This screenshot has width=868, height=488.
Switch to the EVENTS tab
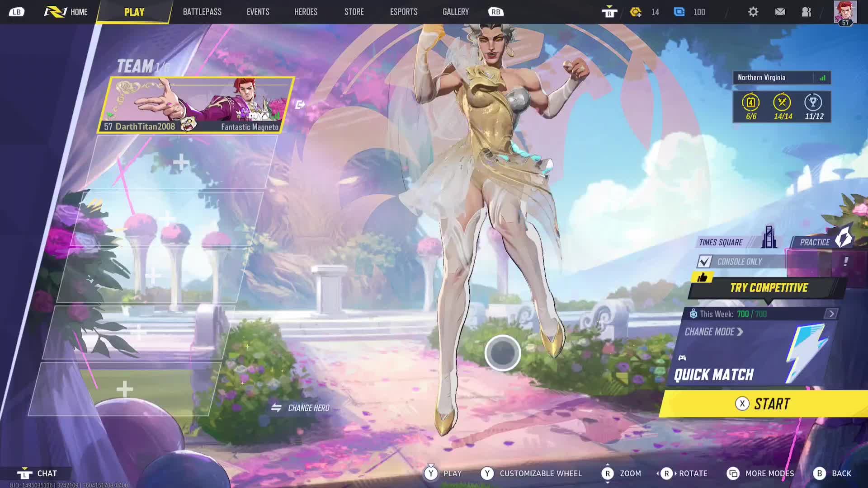258,12
